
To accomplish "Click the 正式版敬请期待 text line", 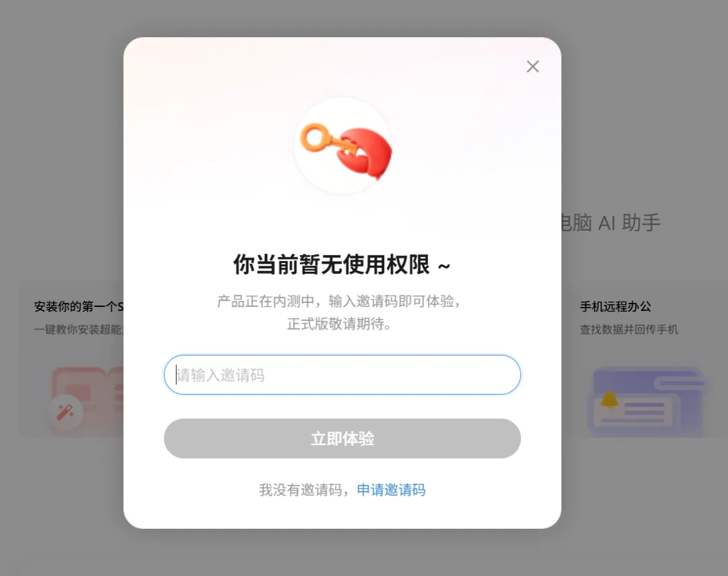I will 339,324.
